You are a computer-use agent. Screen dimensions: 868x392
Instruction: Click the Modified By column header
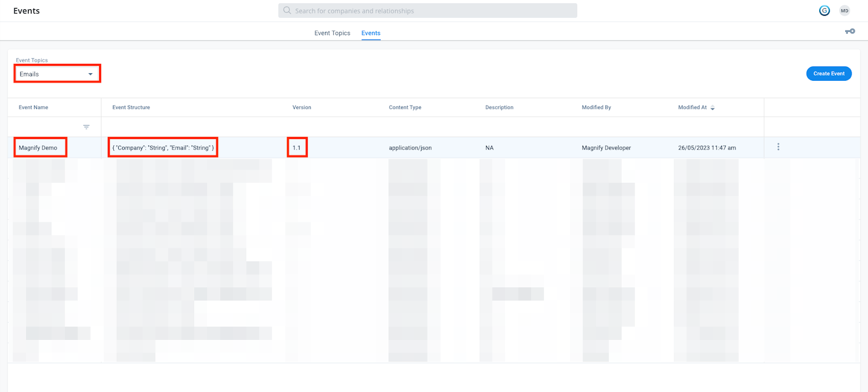(596, 107)
